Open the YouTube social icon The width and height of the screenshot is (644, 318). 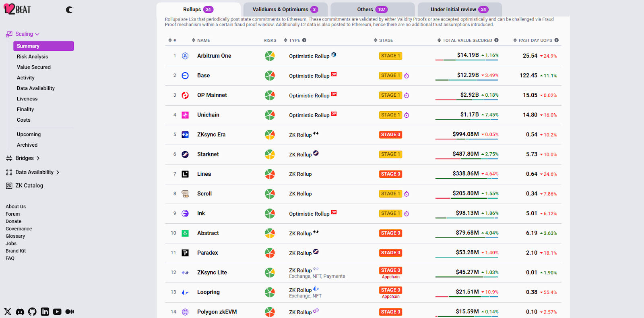pos(57,312)
